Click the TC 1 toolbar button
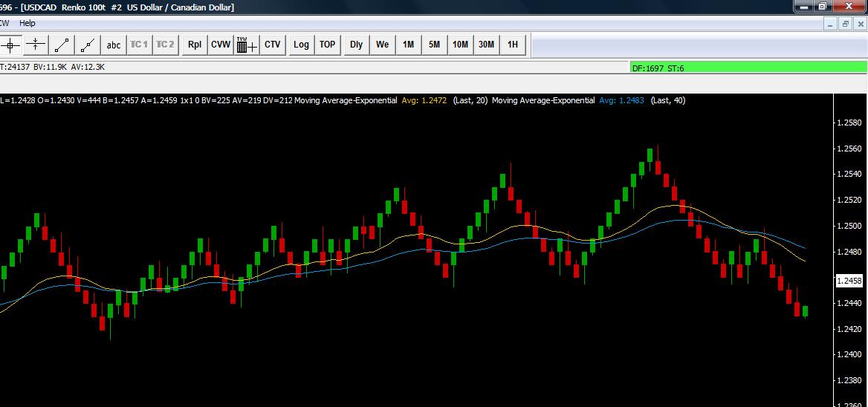The image size is (868, 407). click(139, 45)
